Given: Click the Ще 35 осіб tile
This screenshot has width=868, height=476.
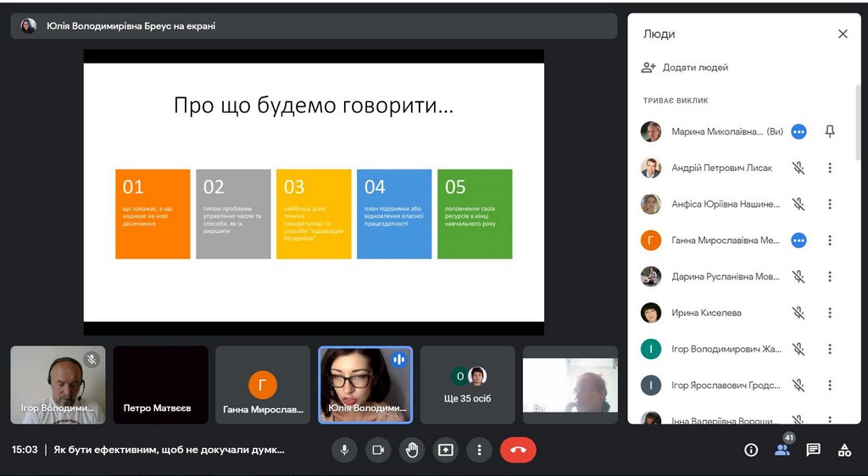Looking at the screenshot, I should point(468,385).
